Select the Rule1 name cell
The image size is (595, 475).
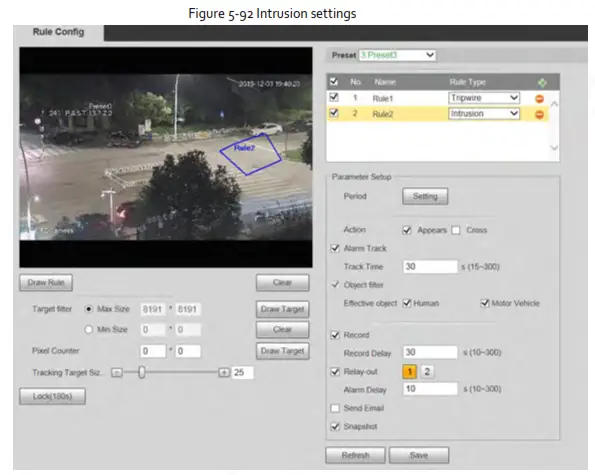tap(383, 99)
